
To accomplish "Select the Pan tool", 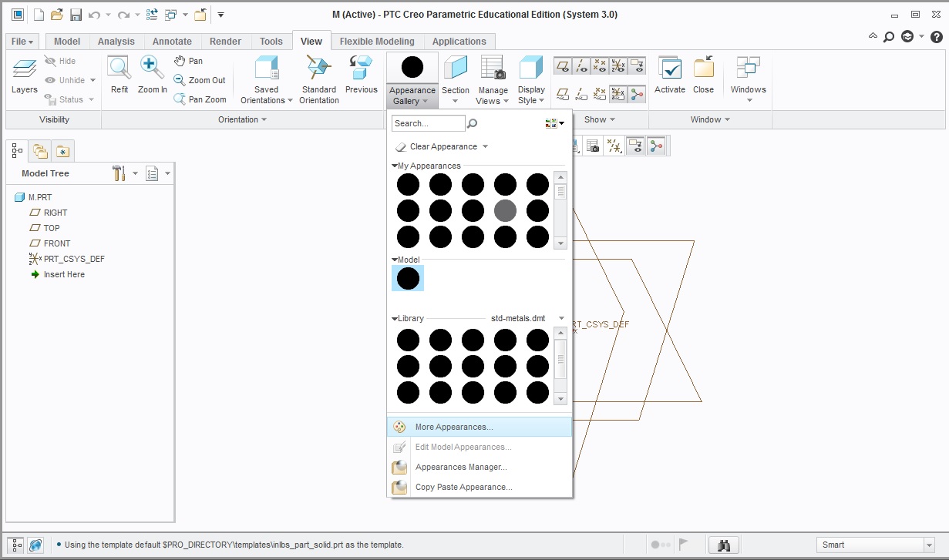I will [x=188, y=61].
